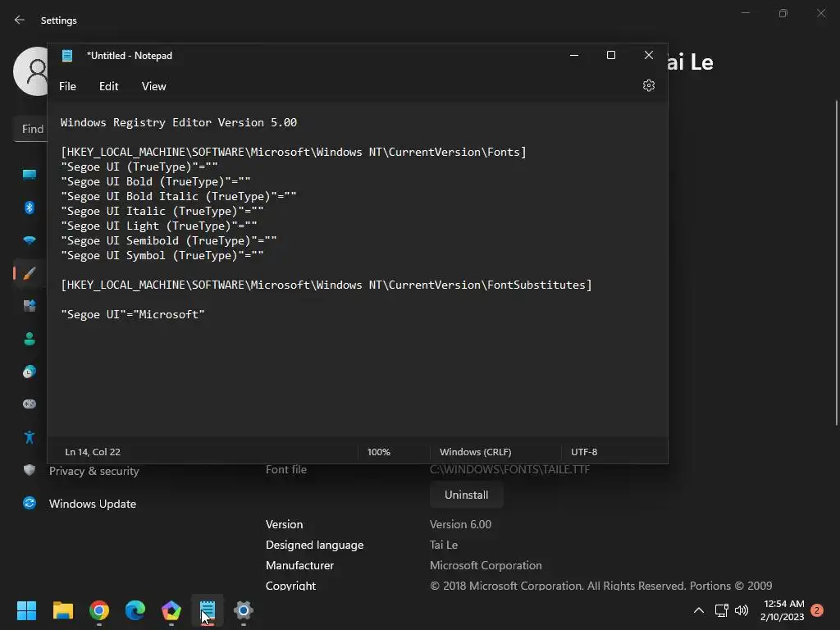Click the copyright 2018 Microsoft Corporation text
Image resolution: width=840 pixels, height=630 pixels.
(600, 586)
